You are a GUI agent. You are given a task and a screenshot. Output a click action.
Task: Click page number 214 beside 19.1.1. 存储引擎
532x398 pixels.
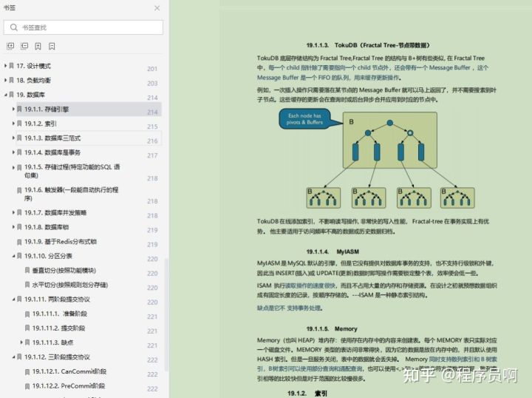coord(152,112)
